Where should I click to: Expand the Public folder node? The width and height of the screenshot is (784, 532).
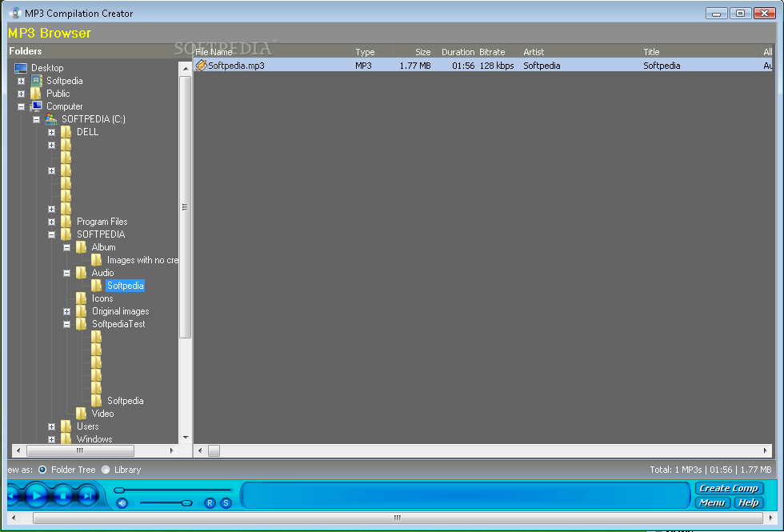point(21,94)
